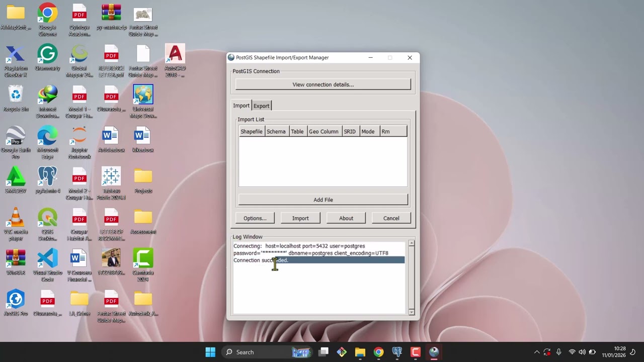The width and height of the screenshot is (644, 362).
Task: Select the Recycle Bin icon
Action: coord(16,99)
